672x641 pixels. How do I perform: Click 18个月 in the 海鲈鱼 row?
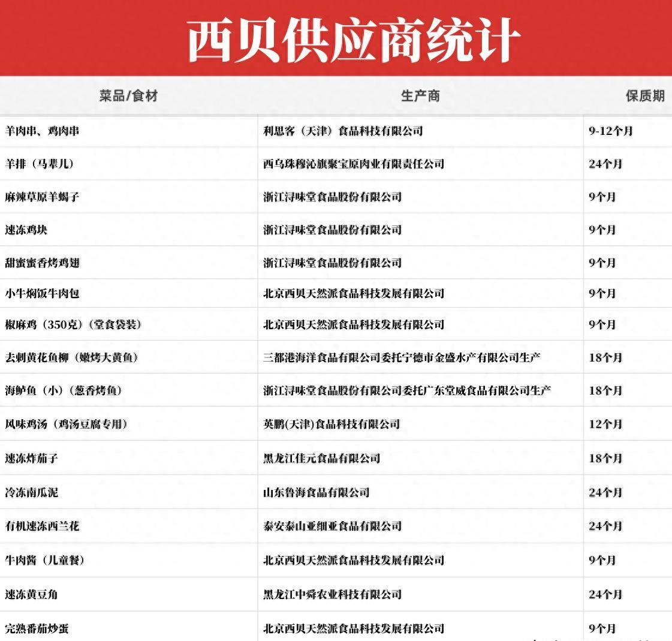(x=605, y=390)
